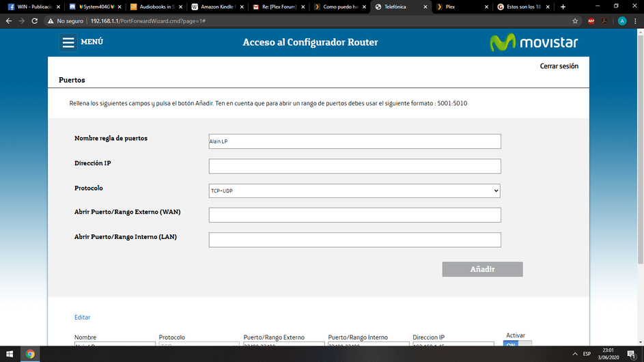
Task: Click the ESP language indicator
Action: [587, 354]
